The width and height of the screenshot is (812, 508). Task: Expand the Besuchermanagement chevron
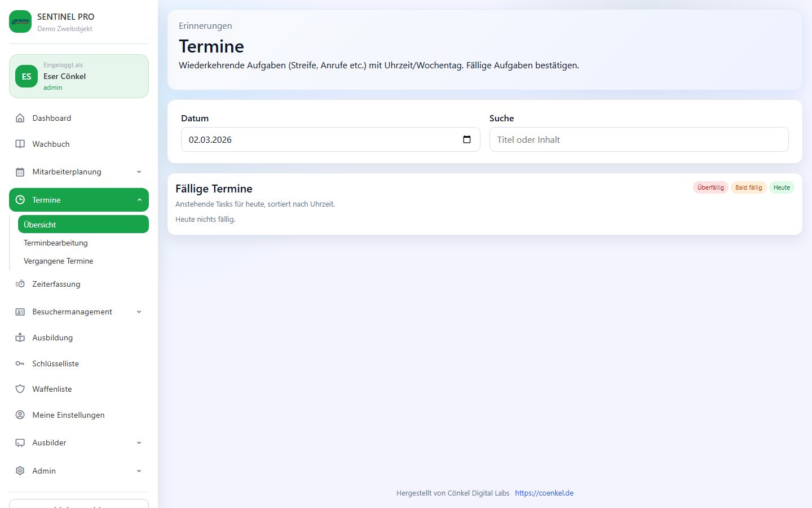tap(139, 312)
